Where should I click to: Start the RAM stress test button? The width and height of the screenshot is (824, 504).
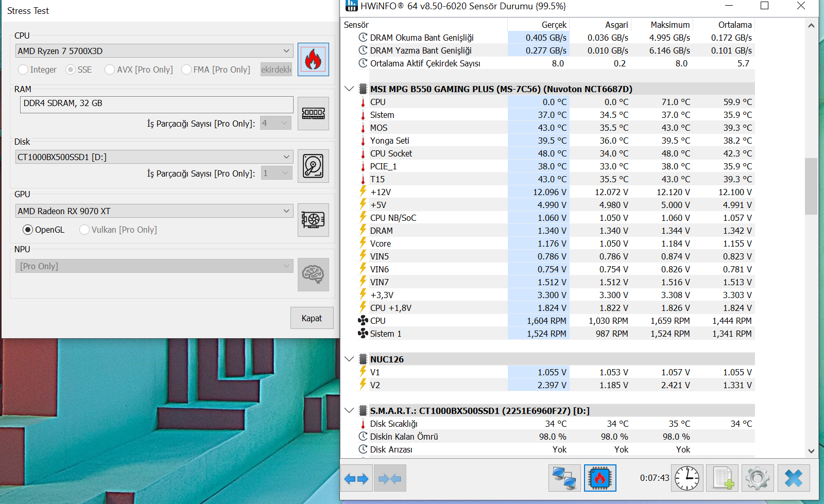pyautogui.click(x=313, y=113)
